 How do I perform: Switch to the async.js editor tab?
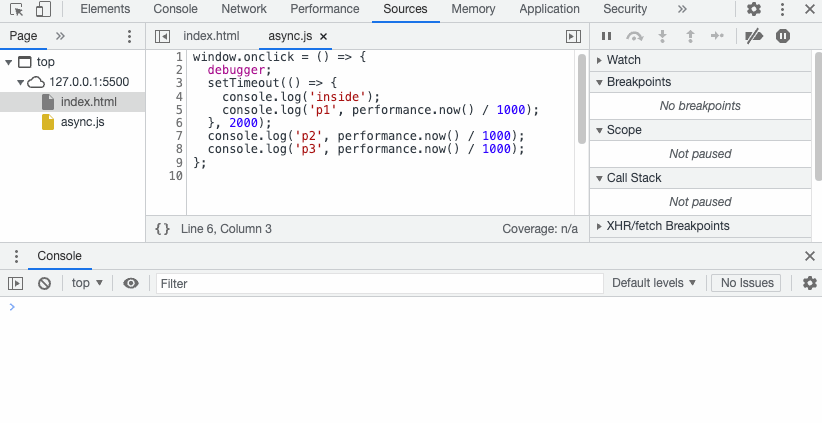[x=290, y=36]
